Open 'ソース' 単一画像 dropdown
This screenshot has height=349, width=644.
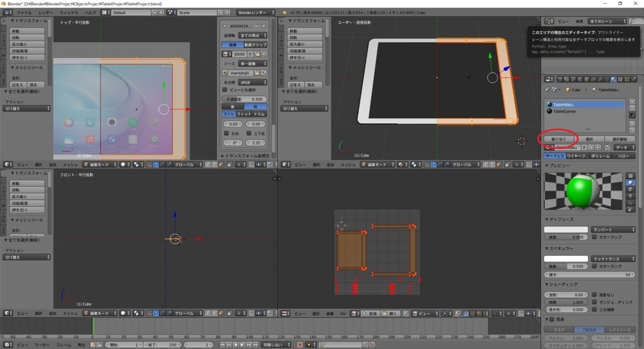coord(253,64)
